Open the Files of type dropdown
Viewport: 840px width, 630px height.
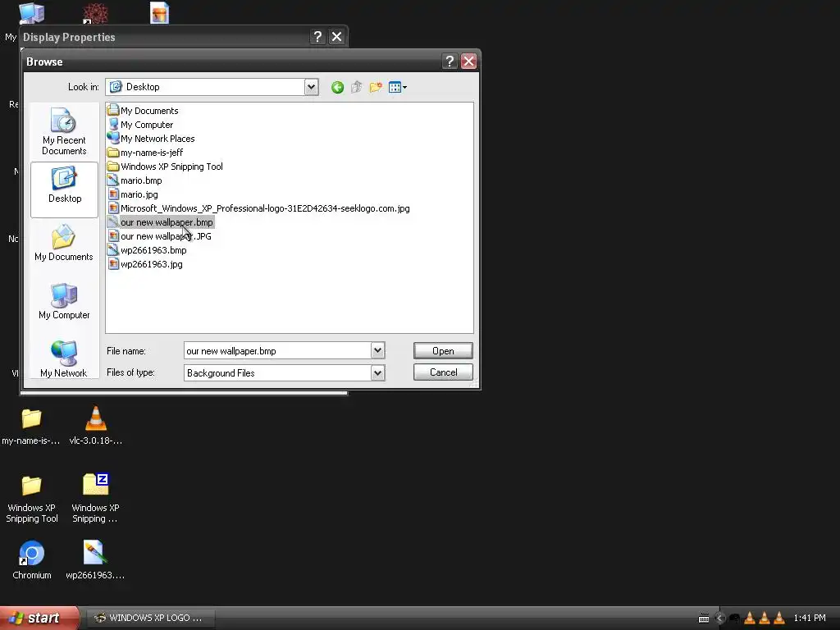point(377,373)
